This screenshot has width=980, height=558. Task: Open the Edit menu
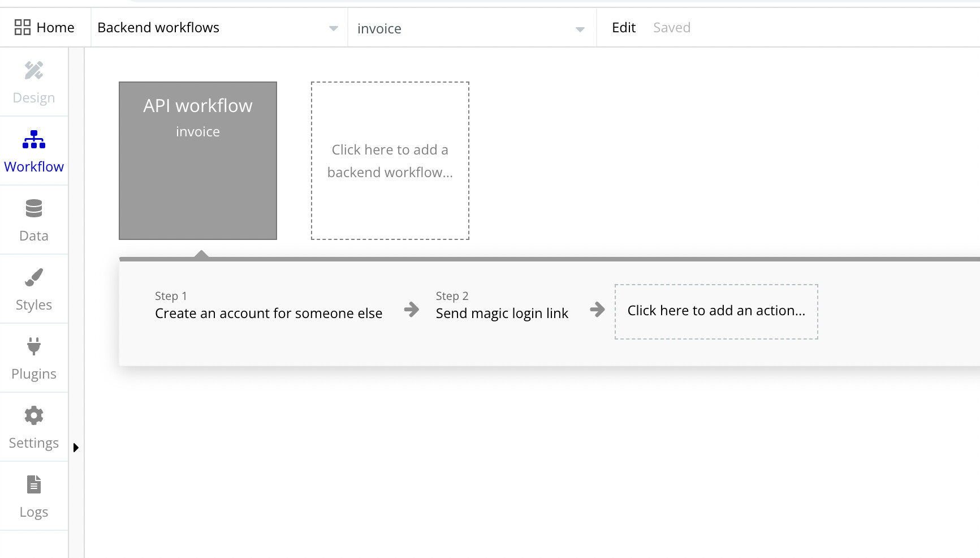(x=624, y=28)
